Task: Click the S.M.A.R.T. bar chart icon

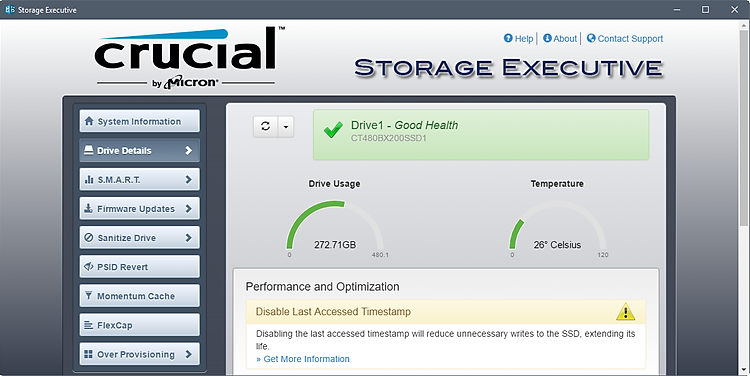Action: click(x=89, y=179)
